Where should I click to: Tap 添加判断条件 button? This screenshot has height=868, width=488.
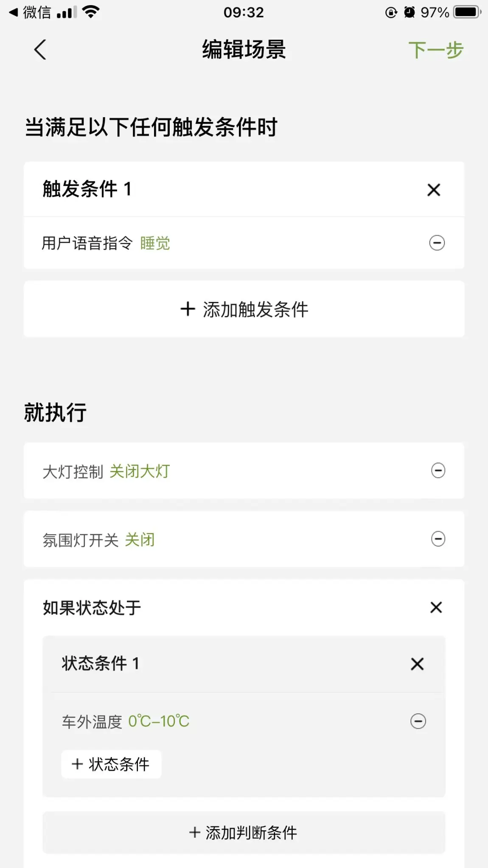[244, 833]
